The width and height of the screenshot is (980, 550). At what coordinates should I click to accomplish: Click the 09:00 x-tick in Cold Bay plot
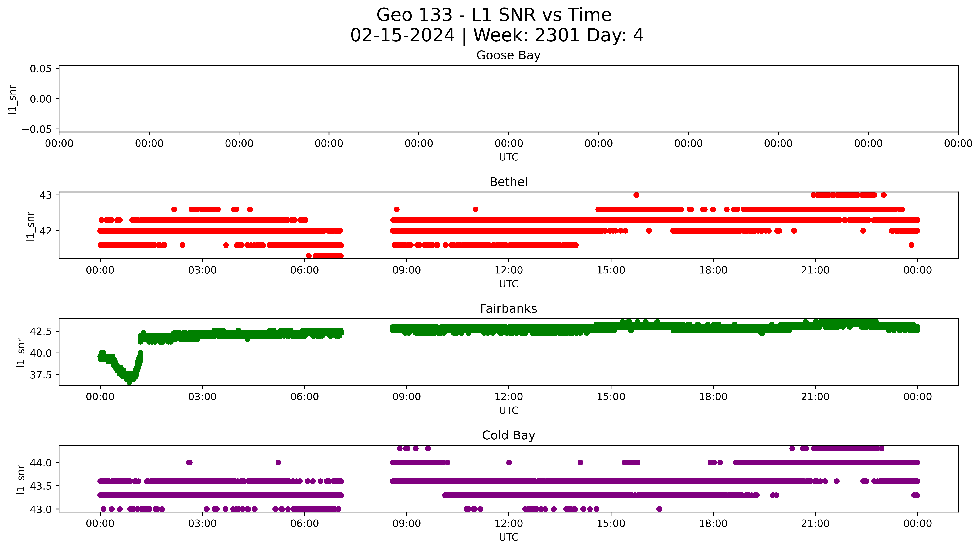pyautogui.click(x=407, y=523)
